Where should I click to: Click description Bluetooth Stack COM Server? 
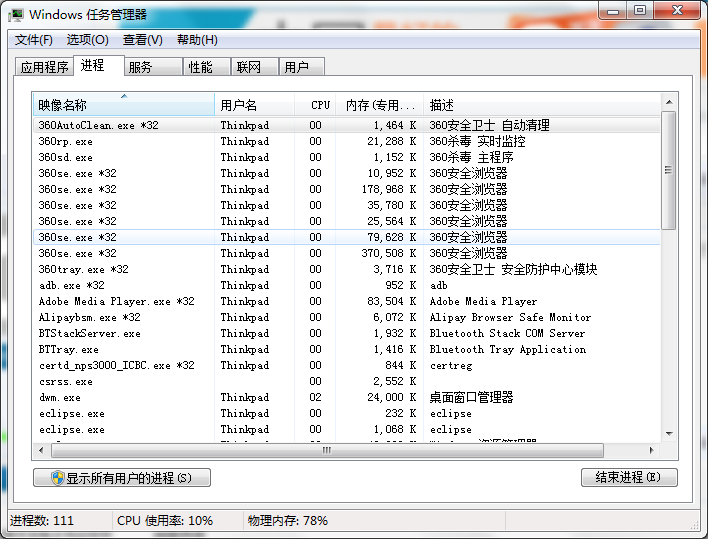507,334
